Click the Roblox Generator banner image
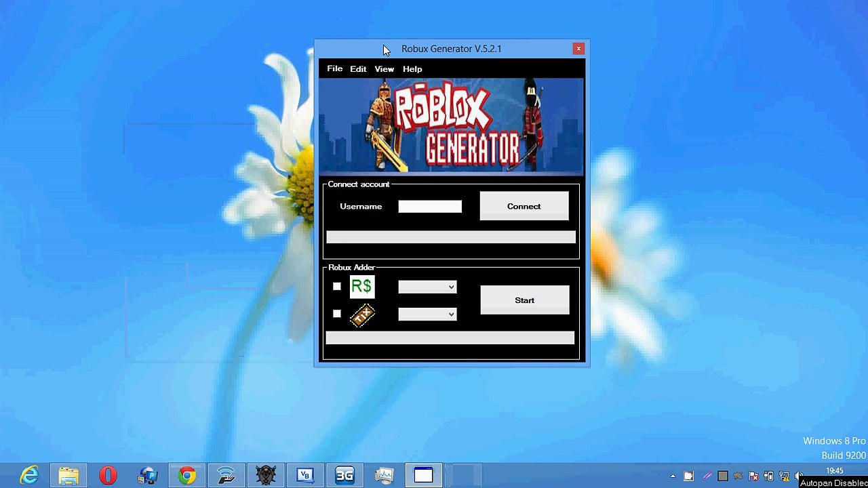Viewport: 868px width, 488px height. (x=451, y=125)
